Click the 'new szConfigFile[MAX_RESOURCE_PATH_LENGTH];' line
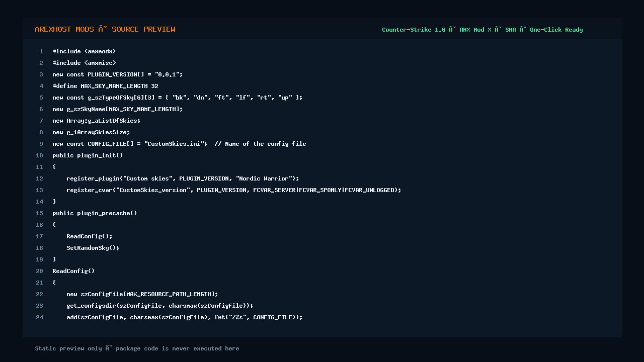644x362 pixels. (x=142, y=294)
